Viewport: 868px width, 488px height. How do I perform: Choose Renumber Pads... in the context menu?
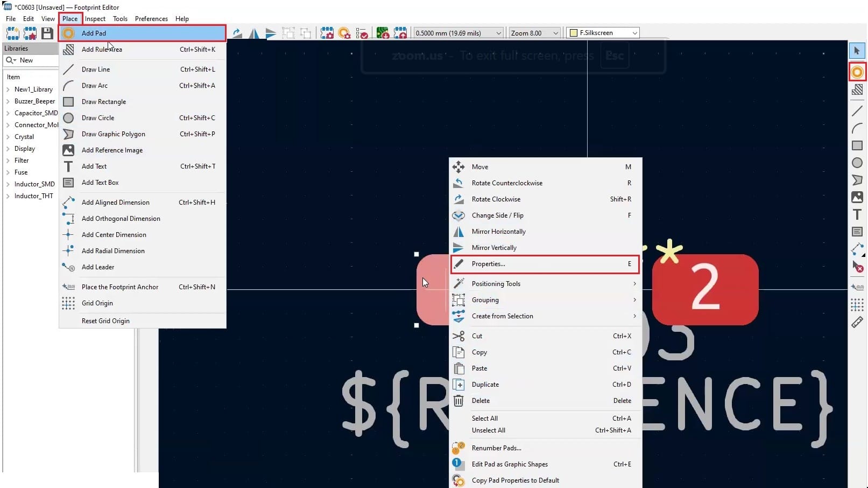click(x=545, y=448)
